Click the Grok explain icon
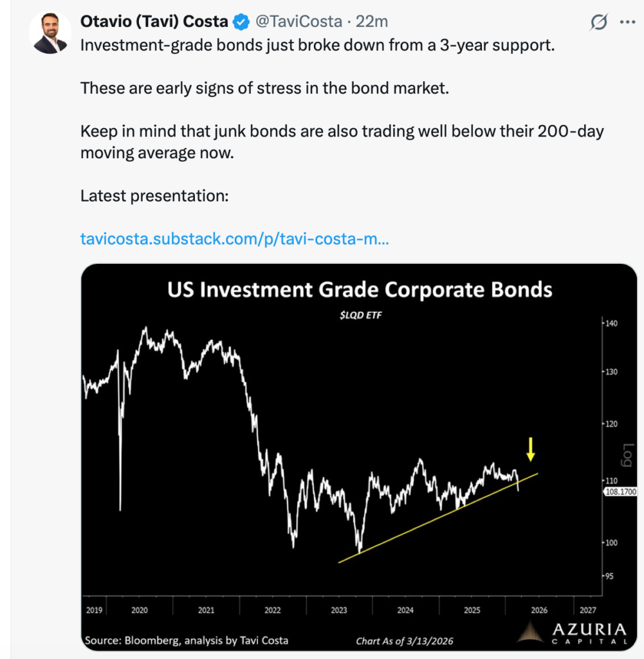 coord(598,22)
